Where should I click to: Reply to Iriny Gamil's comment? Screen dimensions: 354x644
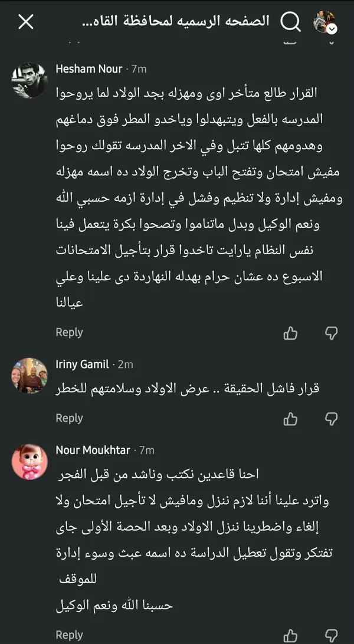click(69, 419)
